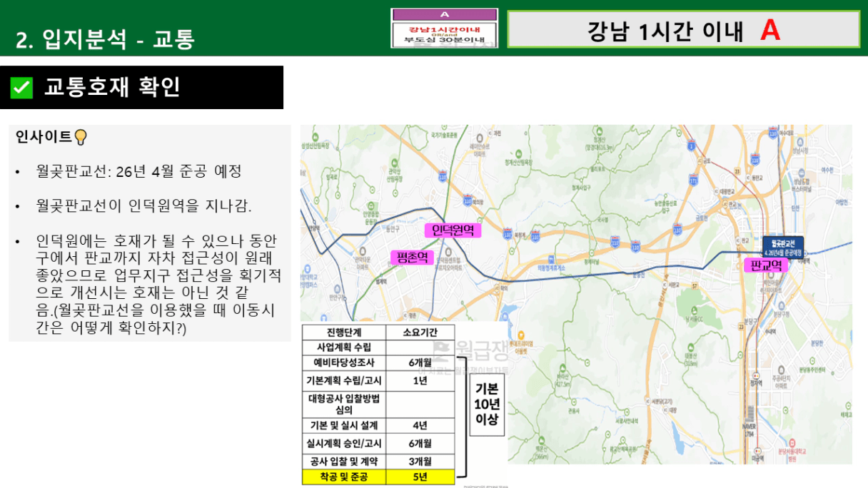Select the red letter A grade mark

770,30
